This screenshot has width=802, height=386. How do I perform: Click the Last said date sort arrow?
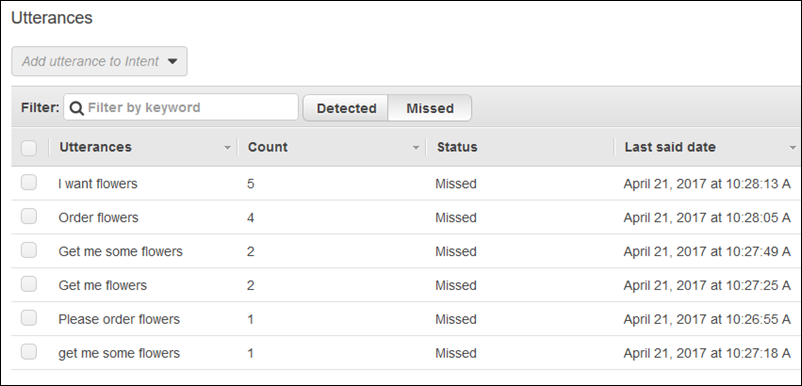(792, 148)
